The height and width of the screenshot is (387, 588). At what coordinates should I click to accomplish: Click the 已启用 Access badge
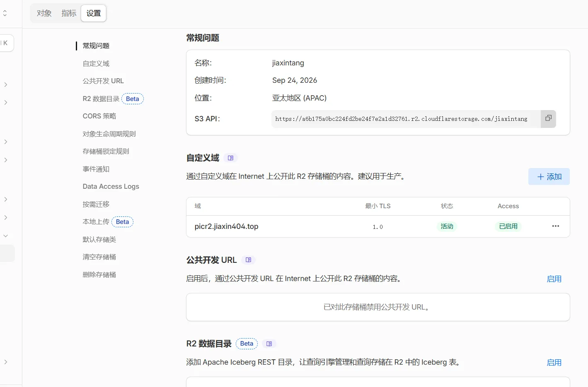click(508, 226)
